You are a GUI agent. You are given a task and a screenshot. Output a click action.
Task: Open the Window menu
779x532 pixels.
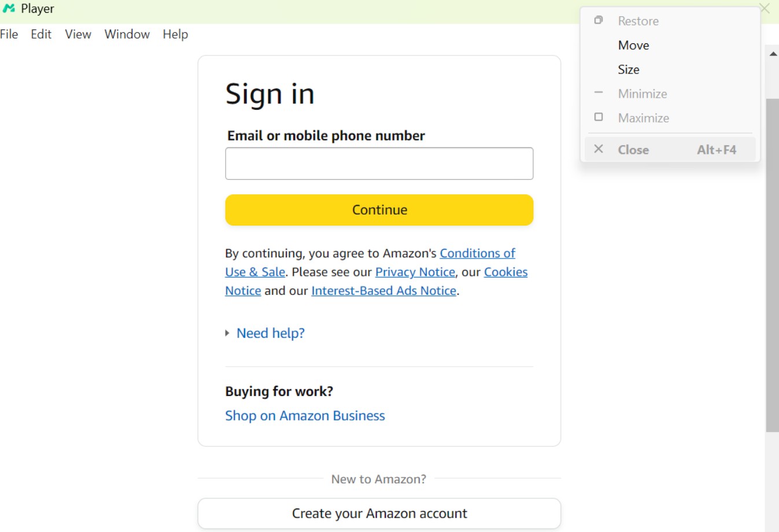[x=127, y=34]
